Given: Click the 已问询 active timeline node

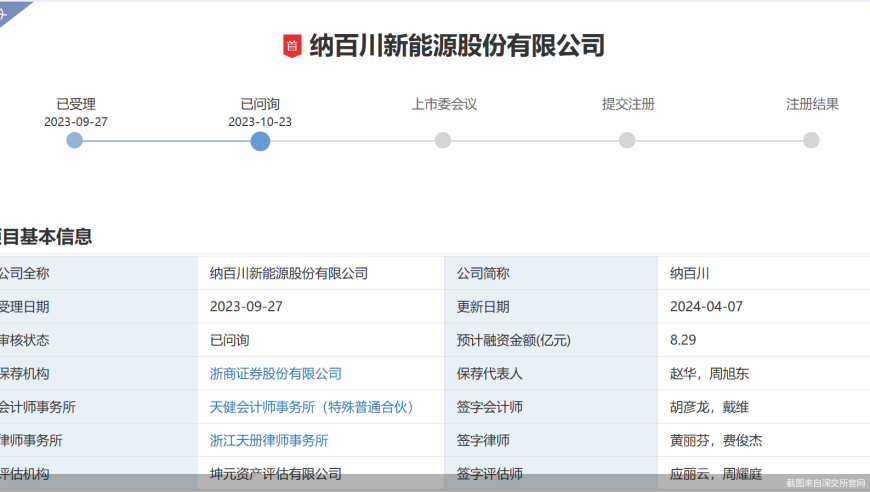Looking at the screenshot, I should point(260,141).
